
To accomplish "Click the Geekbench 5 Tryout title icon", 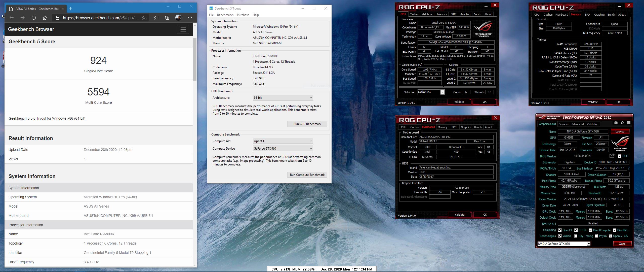I will (x=211, y=9).
